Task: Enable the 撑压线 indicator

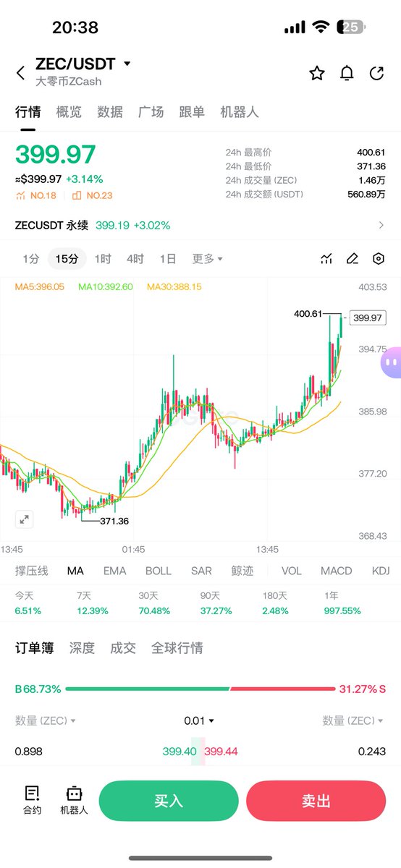Action: pyautogui.click(x=32, y=571)
